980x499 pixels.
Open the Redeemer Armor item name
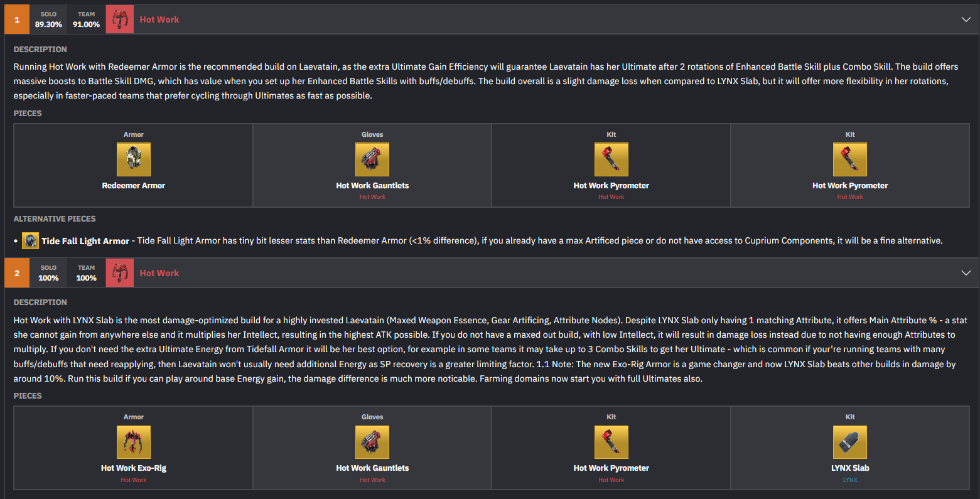click(134, 186)
